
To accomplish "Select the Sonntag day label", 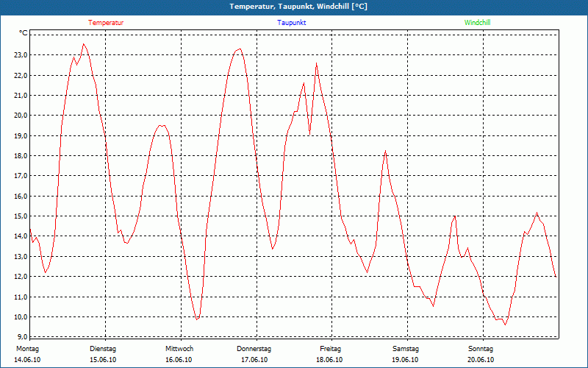I will point(481,349).
